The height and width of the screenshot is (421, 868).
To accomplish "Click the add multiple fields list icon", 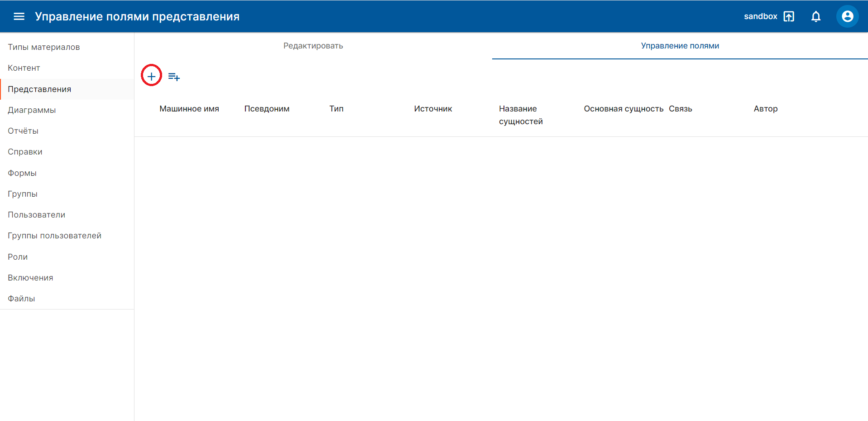I will (174, 77).
